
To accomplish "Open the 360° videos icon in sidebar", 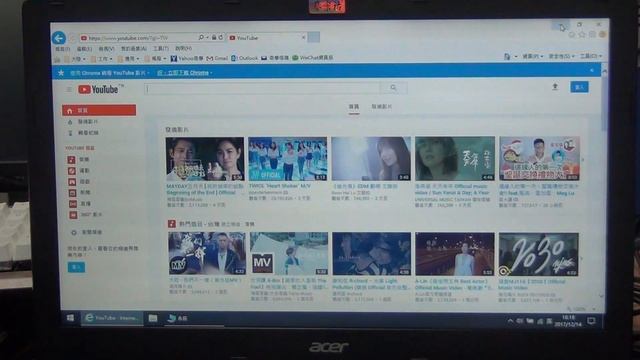I will pos(73,215).
